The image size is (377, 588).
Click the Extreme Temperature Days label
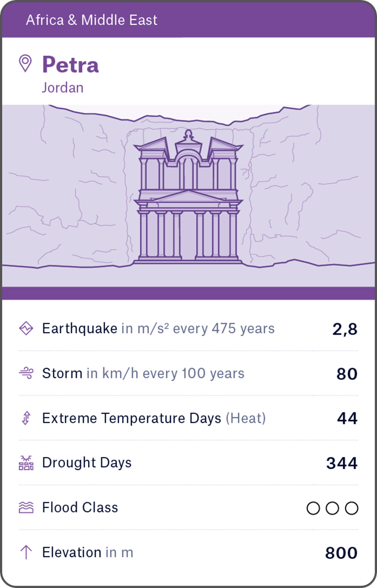click(x=131, y=418)
